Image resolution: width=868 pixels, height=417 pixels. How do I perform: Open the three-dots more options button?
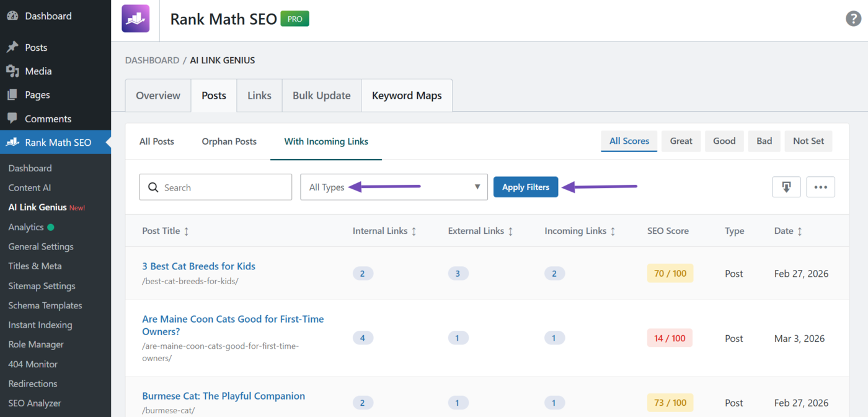821,187
